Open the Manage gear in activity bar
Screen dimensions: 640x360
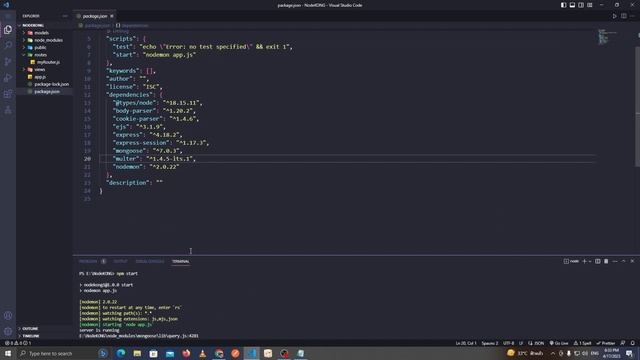point(8,331)
